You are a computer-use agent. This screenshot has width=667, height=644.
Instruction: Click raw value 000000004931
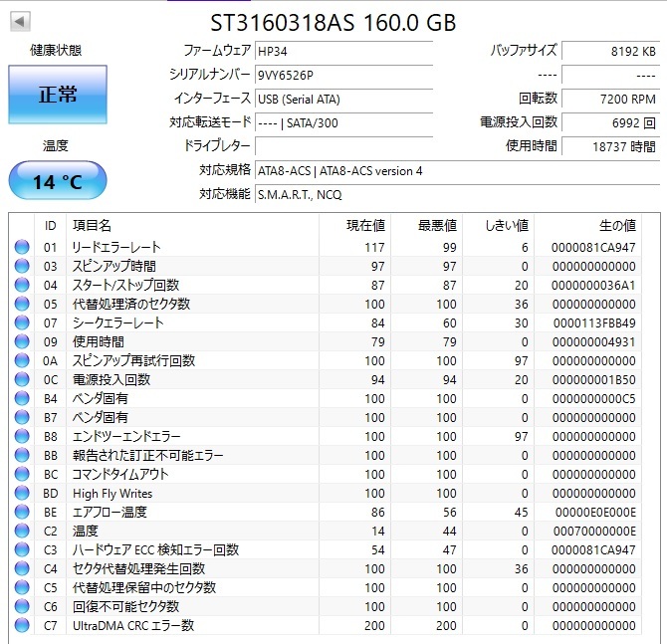pos(594,342)
